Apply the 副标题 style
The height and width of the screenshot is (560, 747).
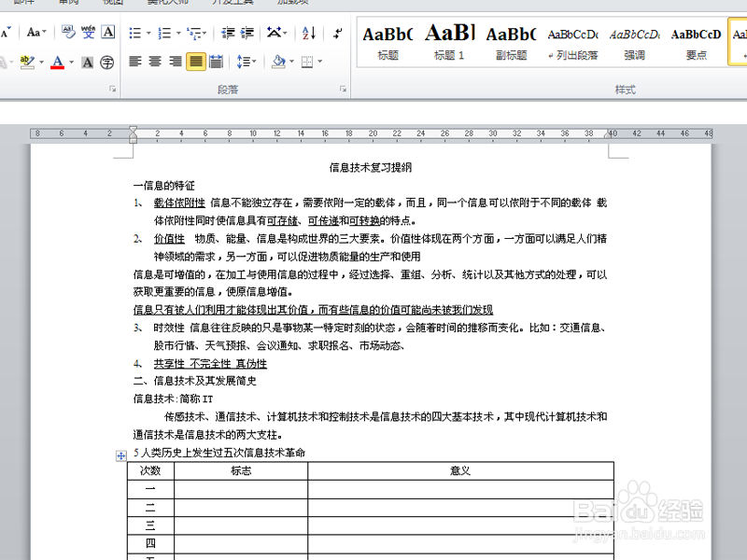click(x=511, y=43)
